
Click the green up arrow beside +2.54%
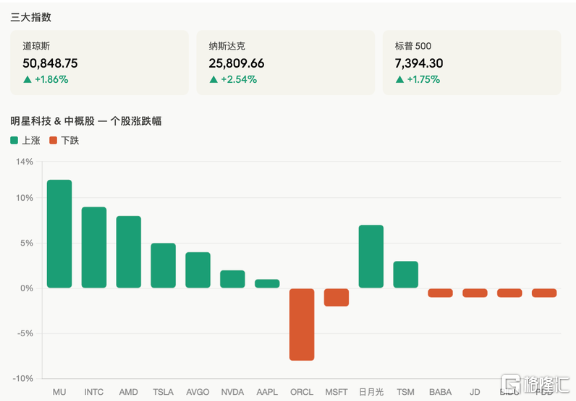point(213,79)
